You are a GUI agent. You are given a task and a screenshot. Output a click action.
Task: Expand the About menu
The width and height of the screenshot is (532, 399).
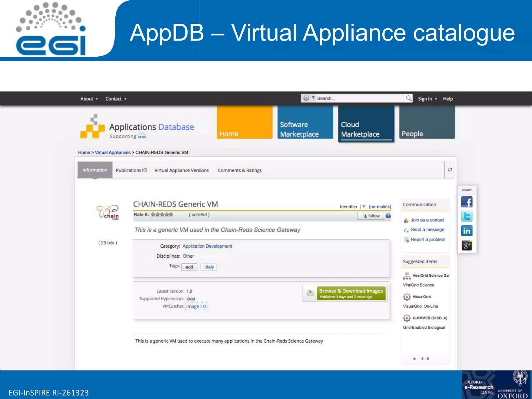click(x=89, y=99)
